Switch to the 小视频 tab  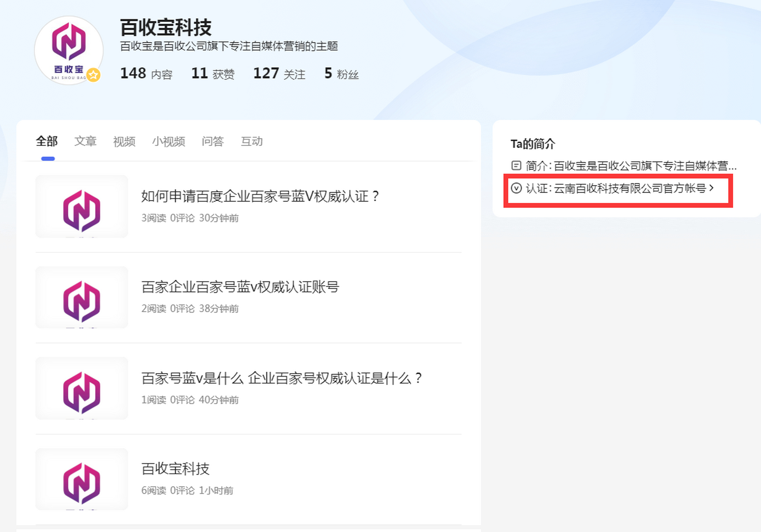168,141
